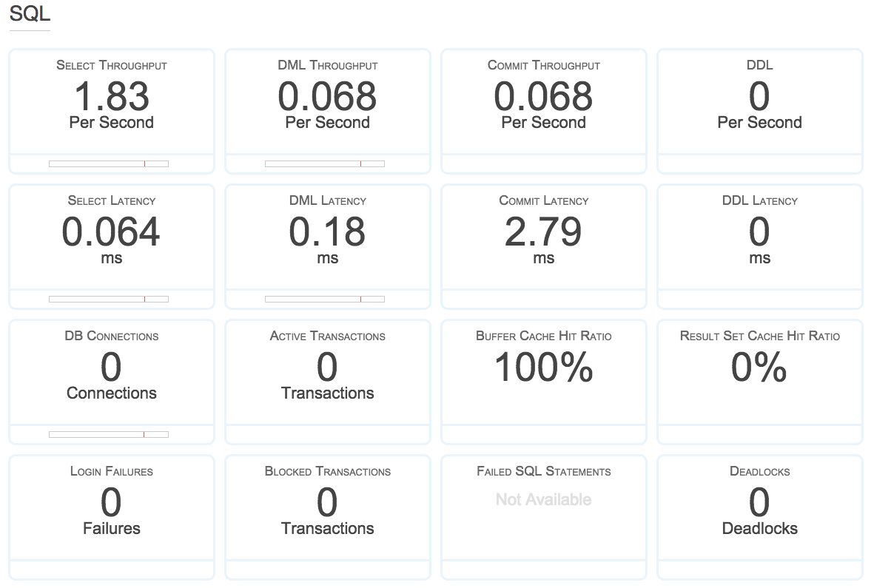The image size is (874, 588).
Task: Click the DML Latency 0.18 ms tile
Action: click(327, 237)
